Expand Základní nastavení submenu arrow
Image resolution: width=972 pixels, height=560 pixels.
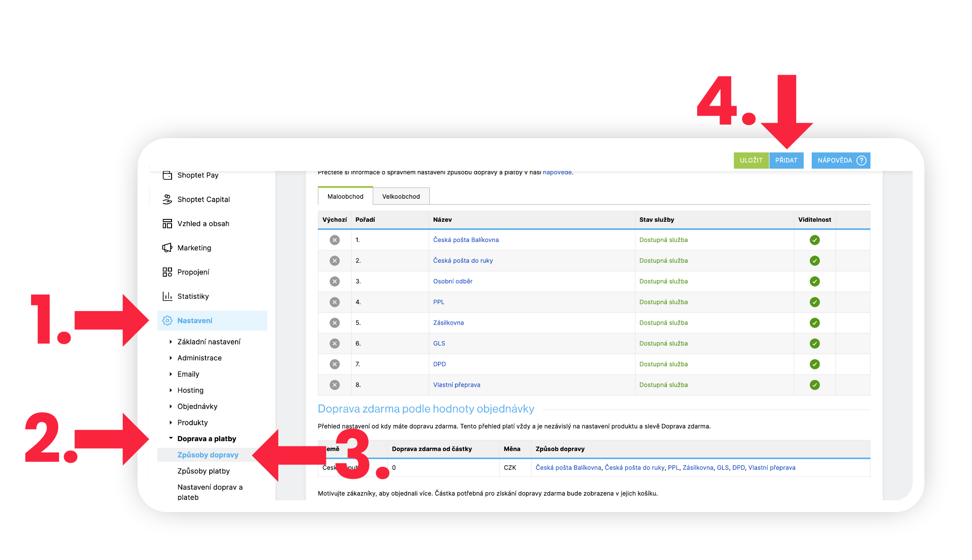[171, 342]
